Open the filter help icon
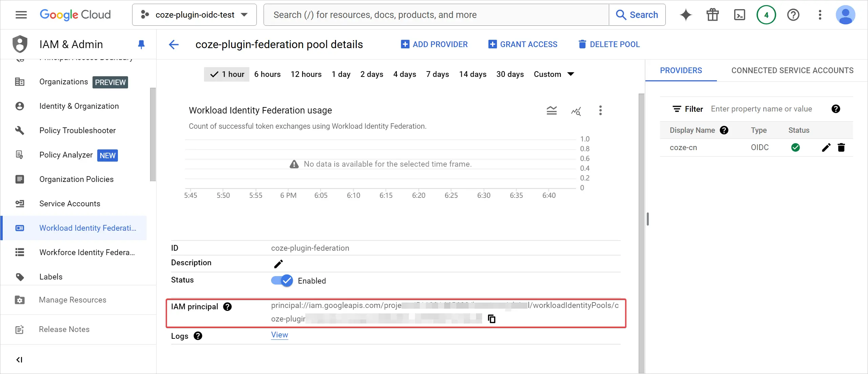The image size is (868, 374). click(836, 109)
